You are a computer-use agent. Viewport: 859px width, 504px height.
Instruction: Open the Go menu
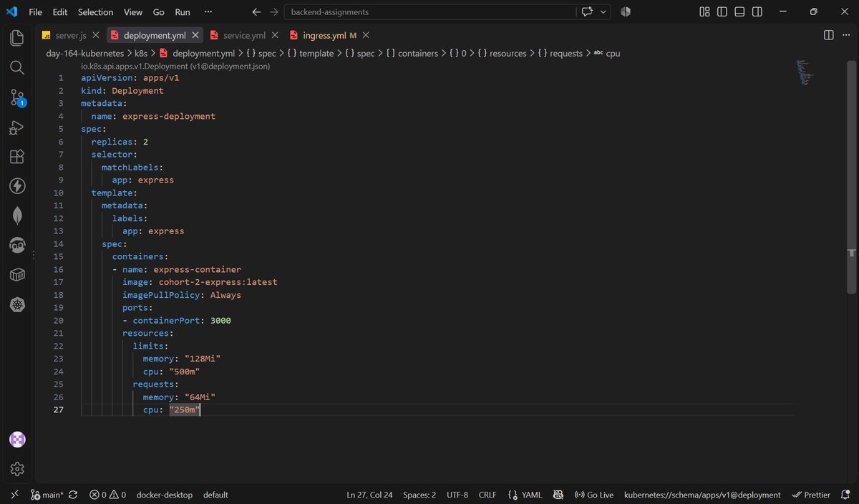pyautogui.click(x=159, y=12)
